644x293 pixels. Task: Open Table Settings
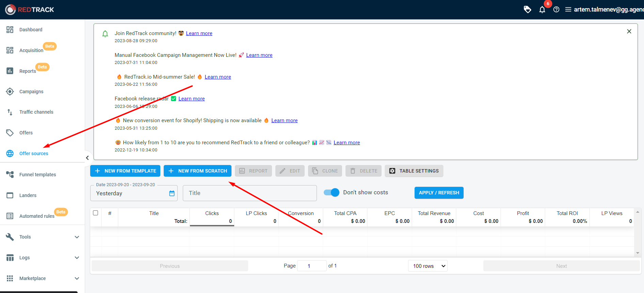(414, 171)
